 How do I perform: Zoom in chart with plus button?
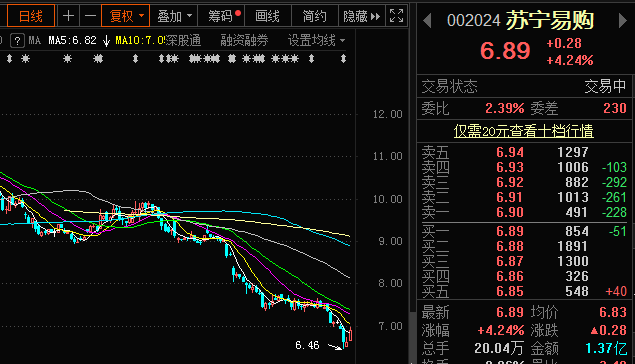click(x=68, y=16)
